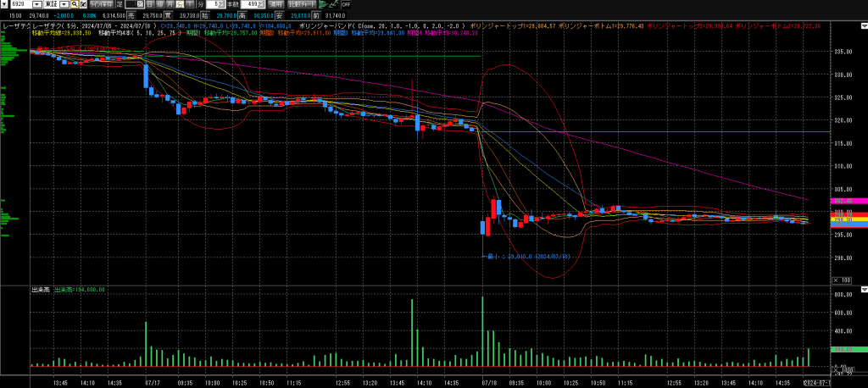Select the 分 (minute) timeframe button

coord(180,4)
